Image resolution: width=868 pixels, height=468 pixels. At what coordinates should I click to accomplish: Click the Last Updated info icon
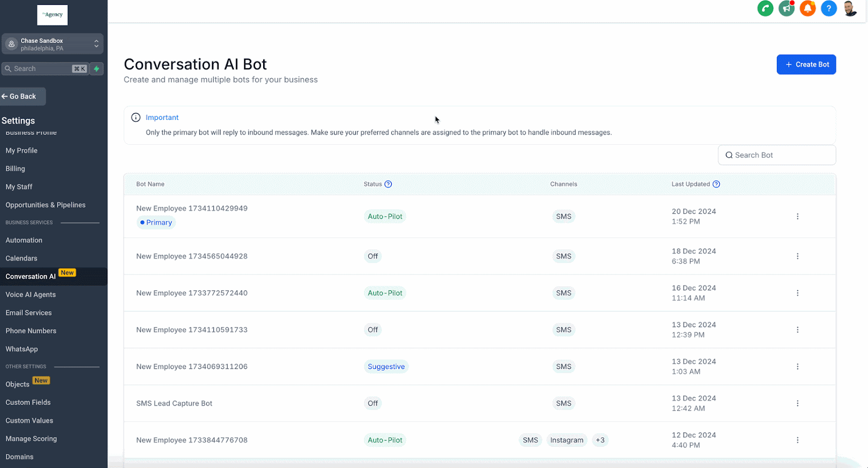[x=716, y=184]
